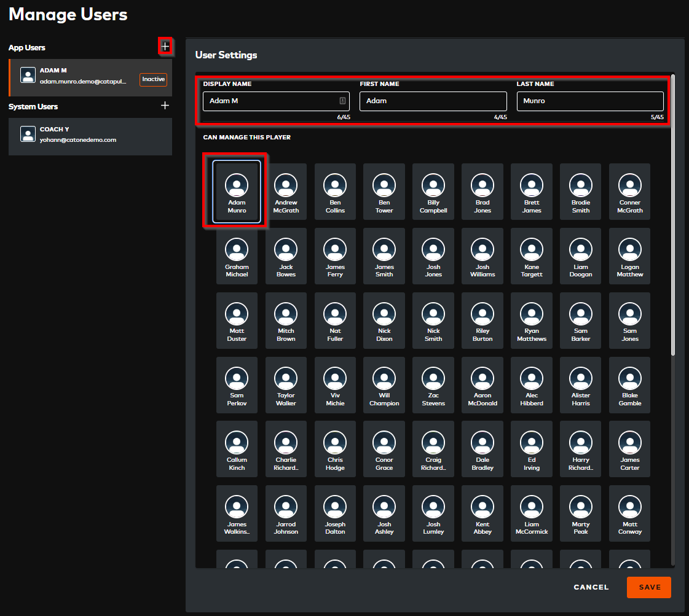Pick the Josh Ashley player card
This screenshot has width=689, height=616.
[x=384, y=513]
